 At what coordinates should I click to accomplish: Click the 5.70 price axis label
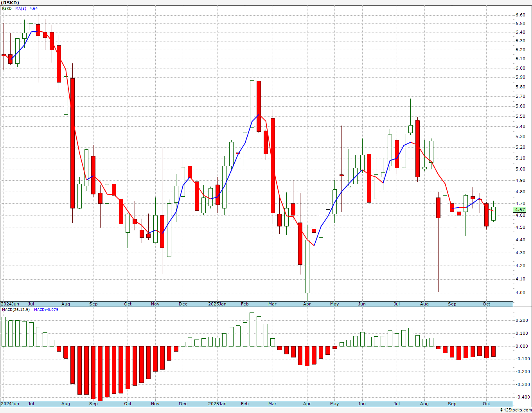[x=520, y=96]
